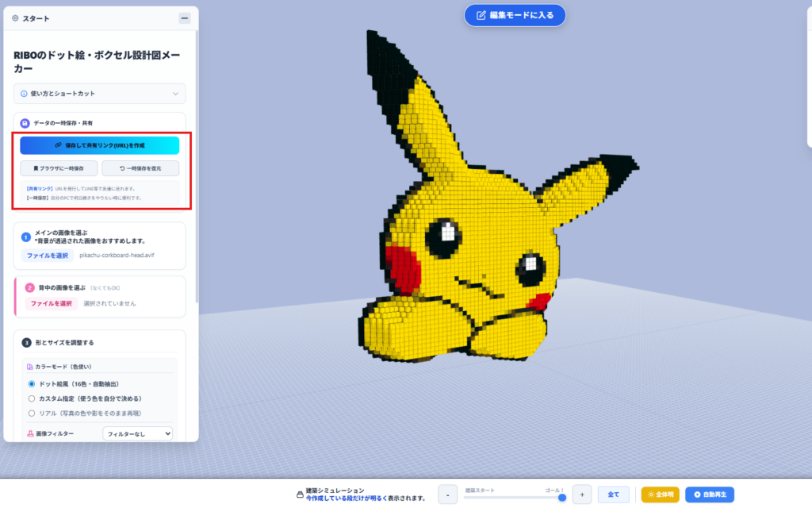Viewport: 812px width, 508px height.
Task: Click the gear icon beside スタート
Action: tap(16, 18)
